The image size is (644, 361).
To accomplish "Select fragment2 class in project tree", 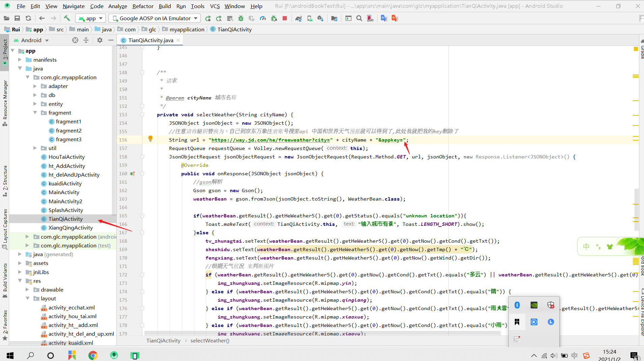I will tap(68, 130).
